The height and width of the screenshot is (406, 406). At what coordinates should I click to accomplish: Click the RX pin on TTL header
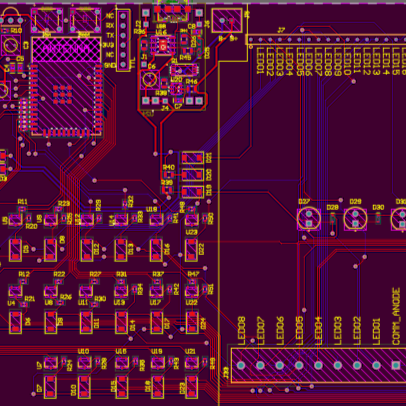tap(123, 25)
